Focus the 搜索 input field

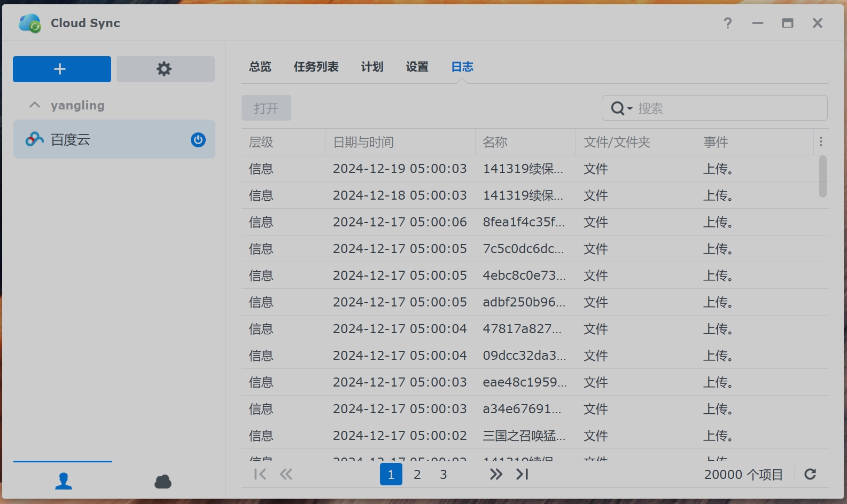(729, 108)
